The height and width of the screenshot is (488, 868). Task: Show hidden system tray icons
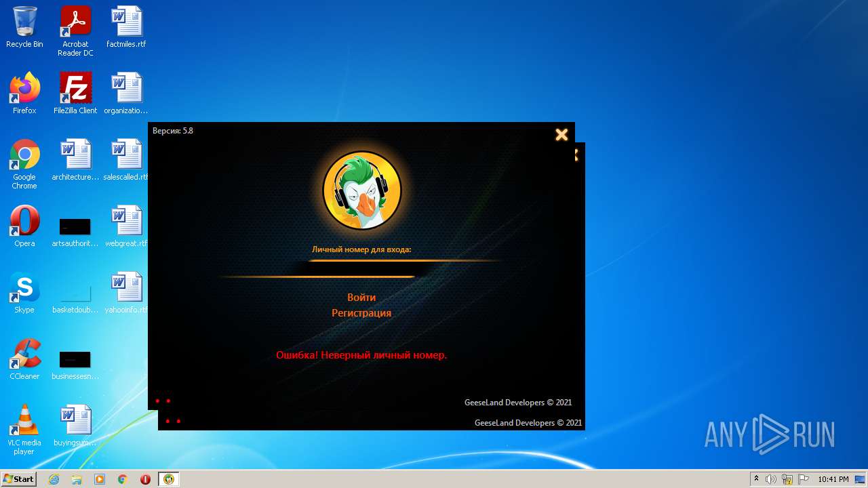(756, 479)
